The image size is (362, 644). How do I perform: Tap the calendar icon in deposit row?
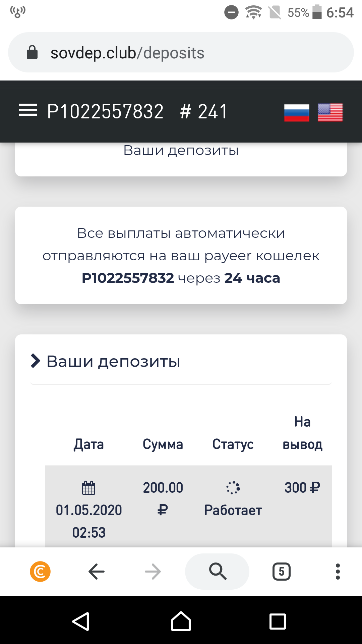[x=89, y=488]
